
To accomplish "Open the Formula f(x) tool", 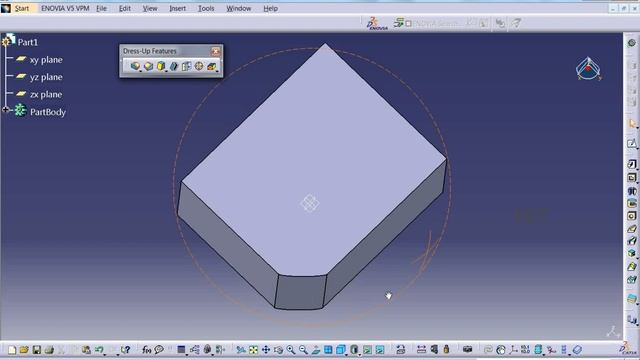I will click(147, 350).
